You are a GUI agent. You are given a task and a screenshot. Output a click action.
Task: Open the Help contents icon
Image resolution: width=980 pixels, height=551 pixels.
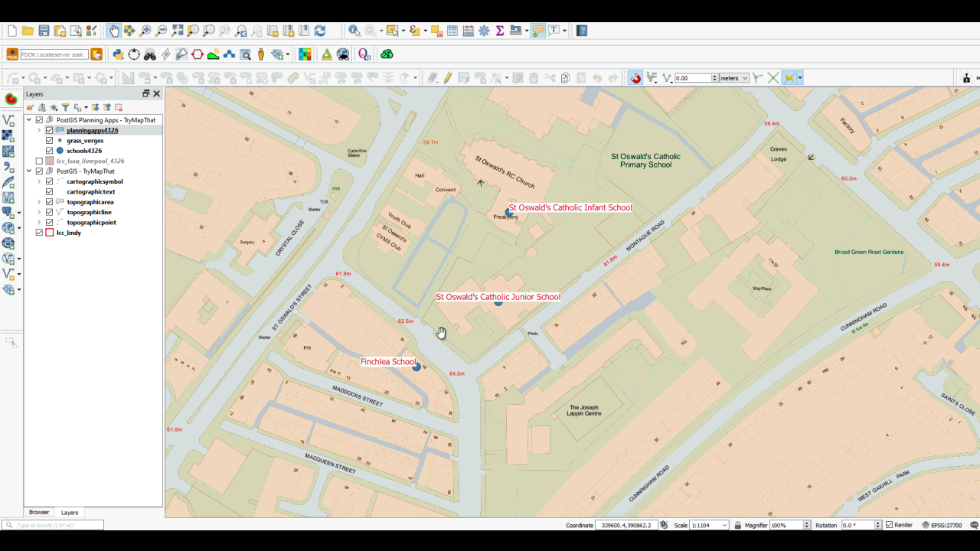coord(582,31)
